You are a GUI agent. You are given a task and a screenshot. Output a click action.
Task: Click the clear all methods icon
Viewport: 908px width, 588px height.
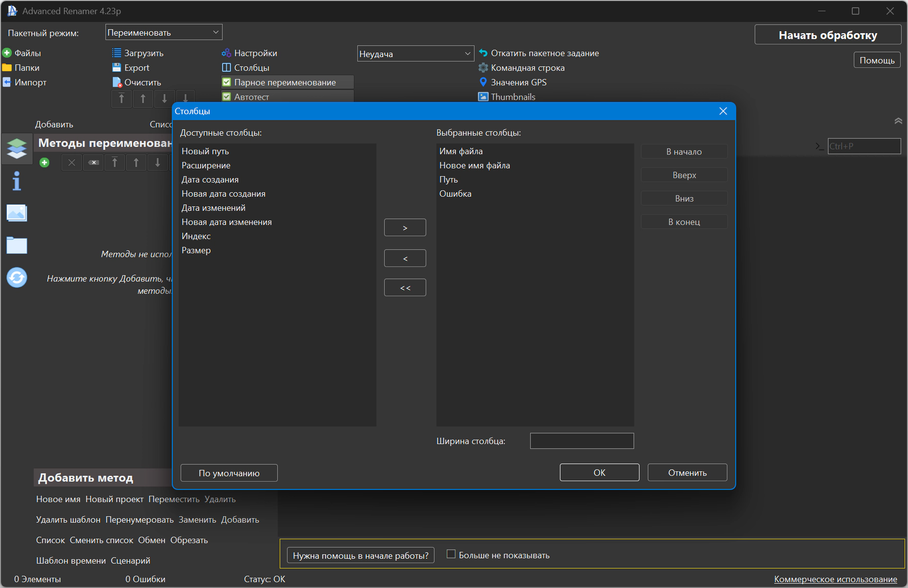point(93,162)
